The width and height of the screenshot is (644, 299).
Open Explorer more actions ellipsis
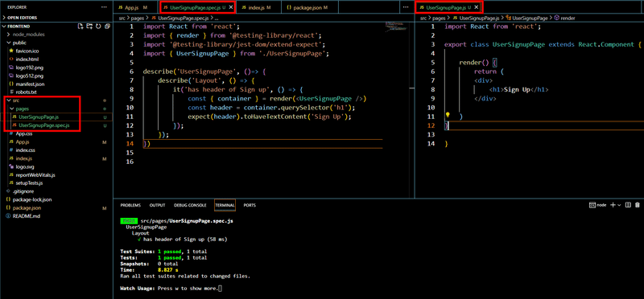[104, 7]
